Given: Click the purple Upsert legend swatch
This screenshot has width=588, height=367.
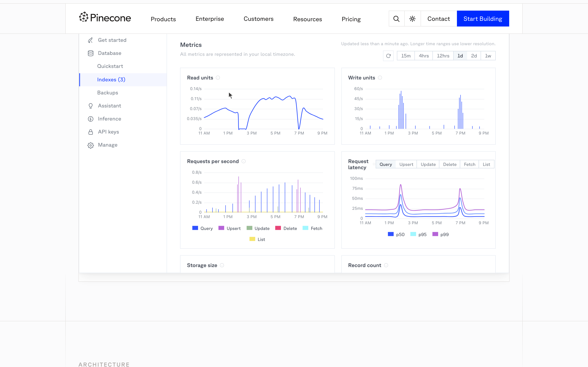Looking at the screenshot, I should coord(221,228).
